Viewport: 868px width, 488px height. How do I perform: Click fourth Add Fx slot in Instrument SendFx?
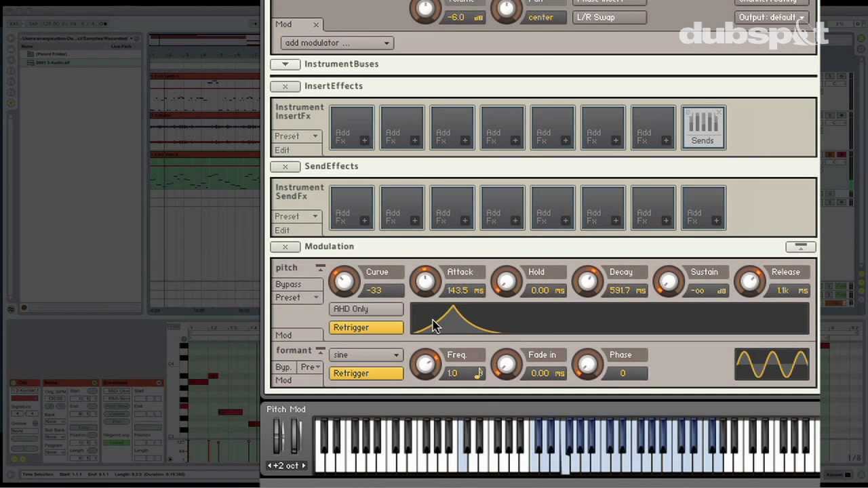[502, 208]
